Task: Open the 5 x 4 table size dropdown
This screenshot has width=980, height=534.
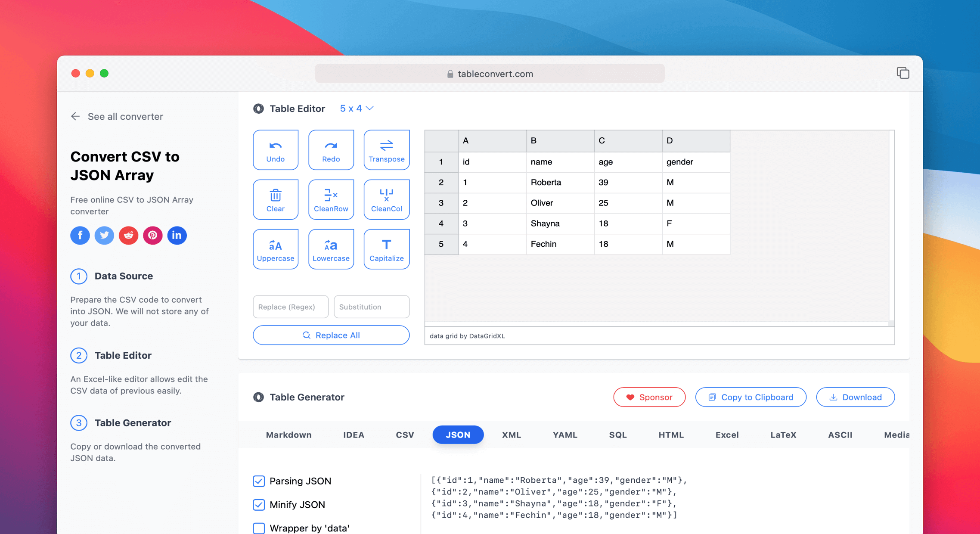Action: tap(357, 109)
